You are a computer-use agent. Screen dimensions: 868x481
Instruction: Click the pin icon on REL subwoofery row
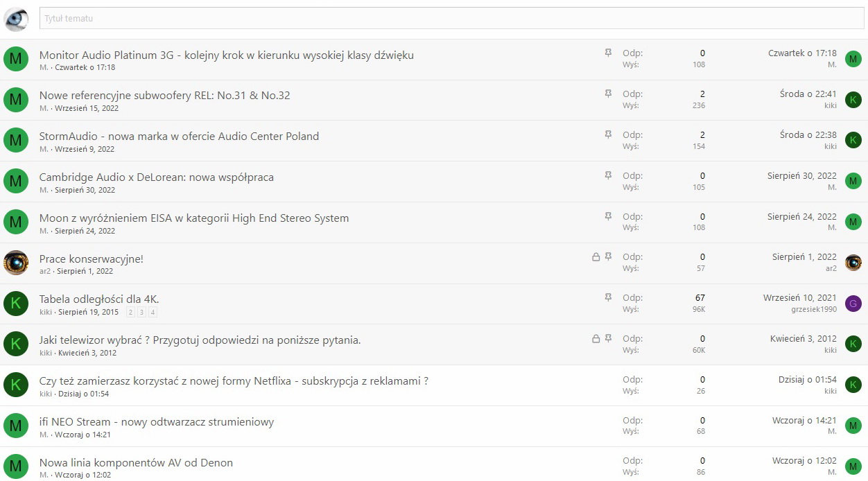(608, 94)
